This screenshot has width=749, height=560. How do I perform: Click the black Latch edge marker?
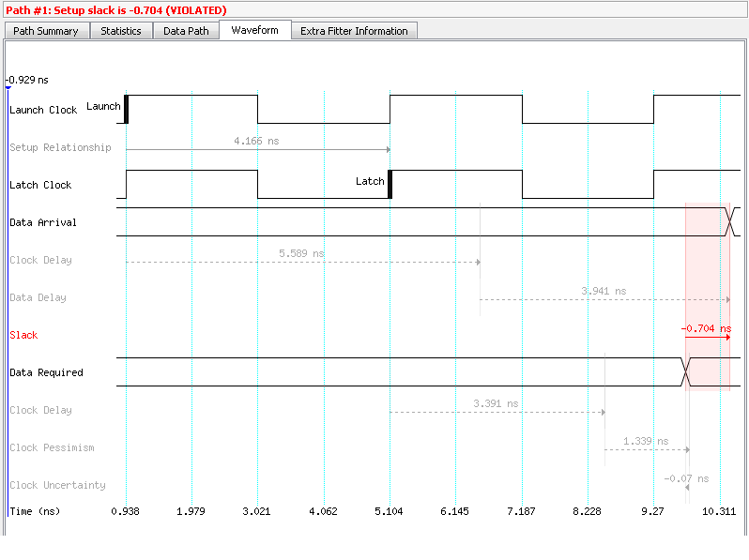[390, 184]
